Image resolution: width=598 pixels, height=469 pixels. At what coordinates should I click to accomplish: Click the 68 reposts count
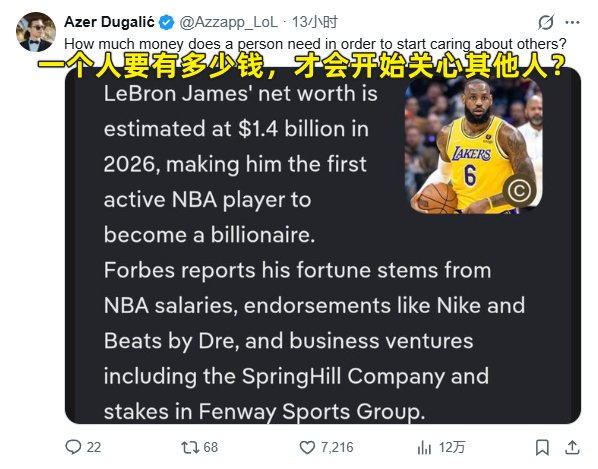tap(211, 447)
